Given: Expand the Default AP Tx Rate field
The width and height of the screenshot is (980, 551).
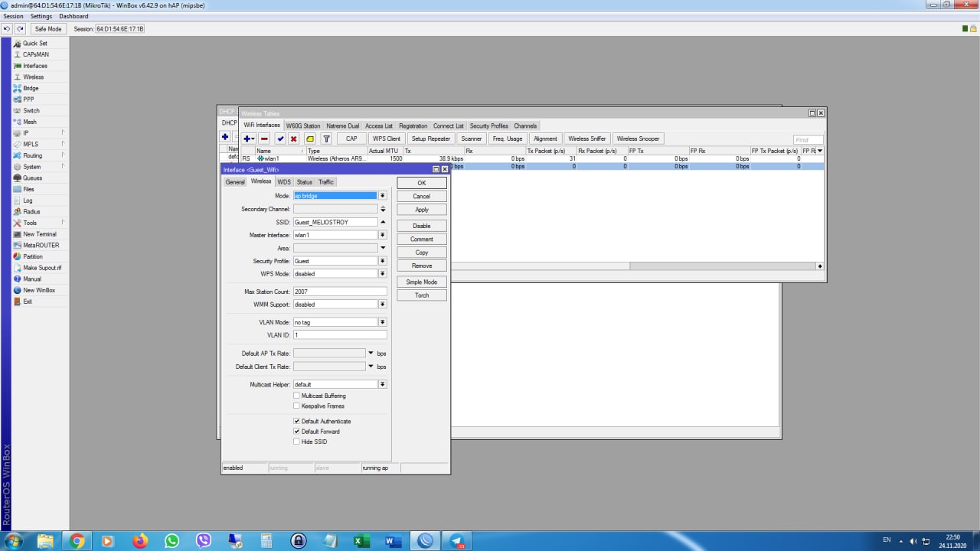Looking at the screenshot, I should [x=371, y=354].
